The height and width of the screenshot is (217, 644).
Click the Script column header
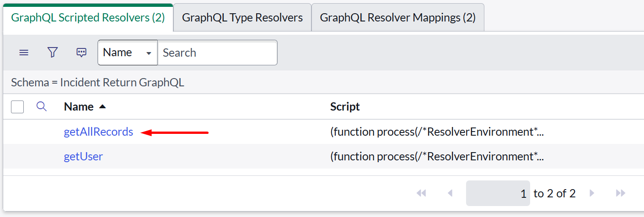click(345, 107)
